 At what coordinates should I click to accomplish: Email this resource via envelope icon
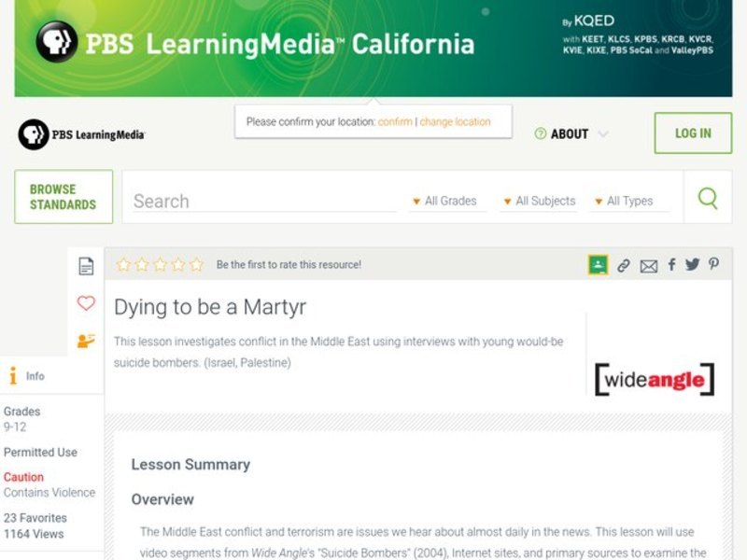[649, 265]
